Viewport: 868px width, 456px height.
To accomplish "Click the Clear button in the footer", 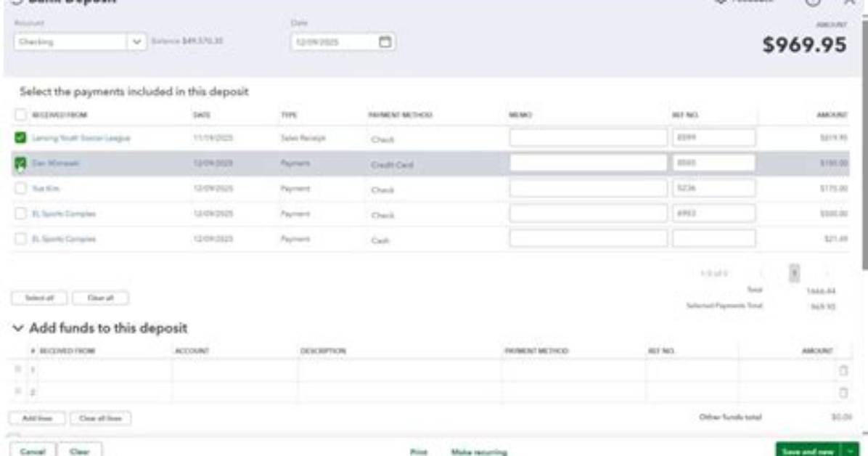I will coord(80,451).
